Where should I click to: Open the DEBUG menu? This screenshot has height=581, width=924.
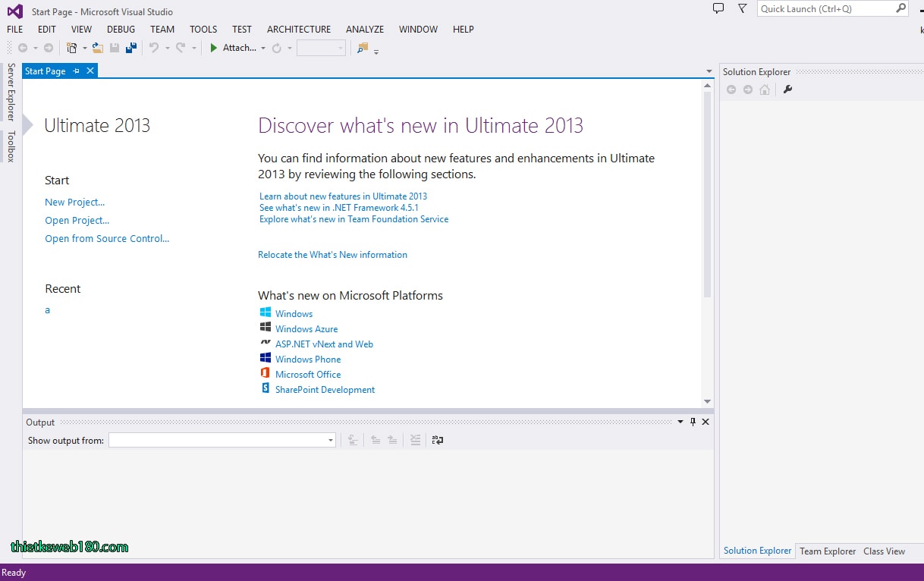coord(121,29)
